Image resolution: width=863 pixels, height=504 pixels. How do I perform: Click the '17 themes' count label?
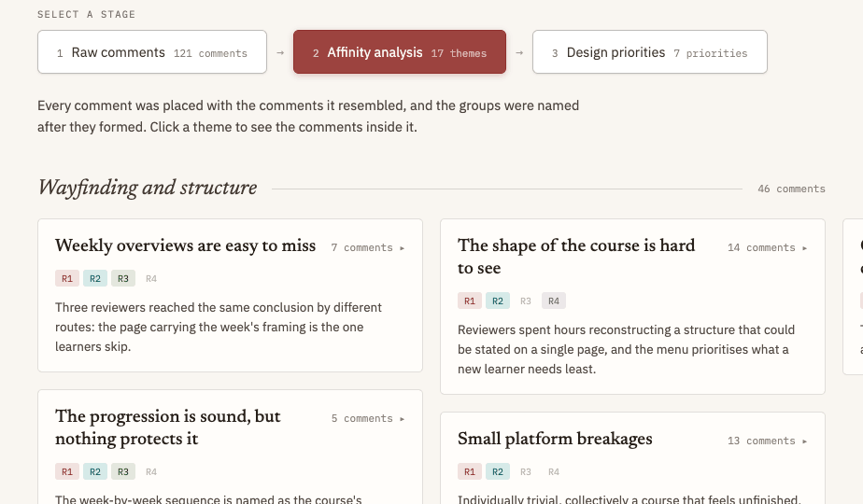click(x=459, y=53)
